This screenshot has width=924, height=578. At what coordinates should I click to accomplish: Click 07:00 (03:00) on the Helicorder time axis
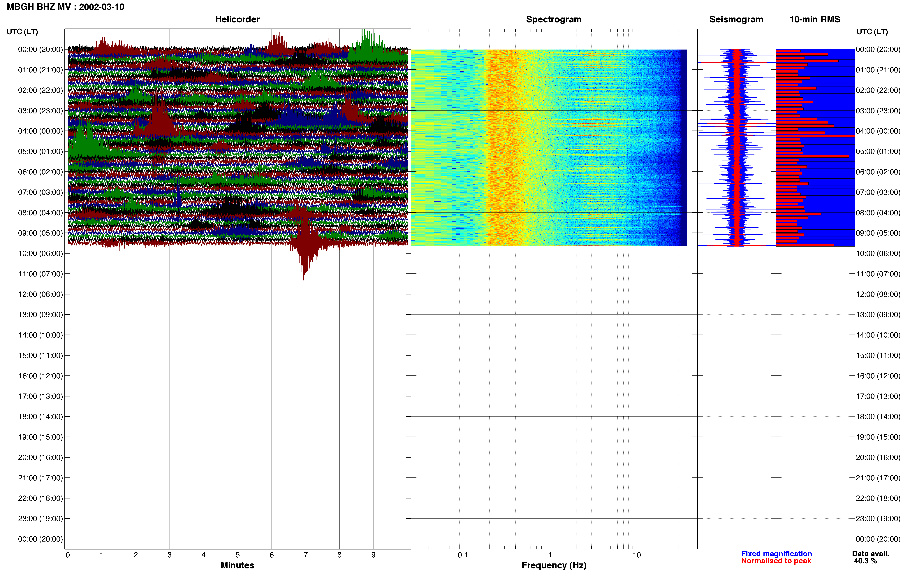41,192
